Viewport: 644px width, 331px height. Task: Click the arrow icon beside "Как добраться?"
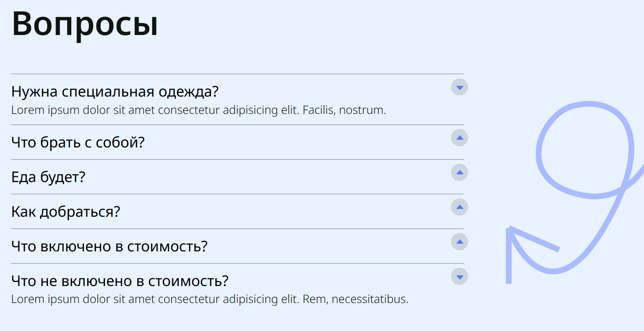(460, 207)
